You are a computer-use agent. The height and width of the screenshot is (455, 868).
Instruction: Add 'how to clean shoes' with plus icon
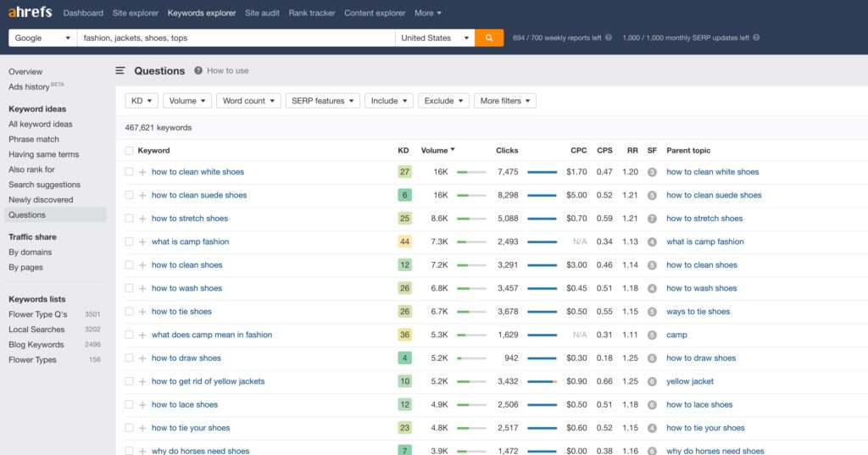coord(142,265)
